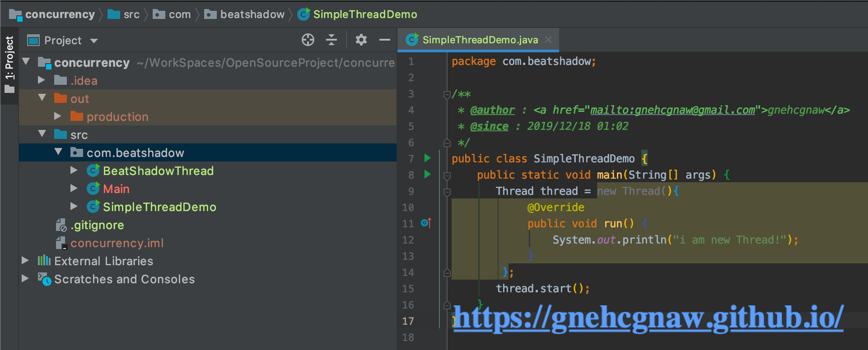Expand the External Libraries node

coord(25,261)
